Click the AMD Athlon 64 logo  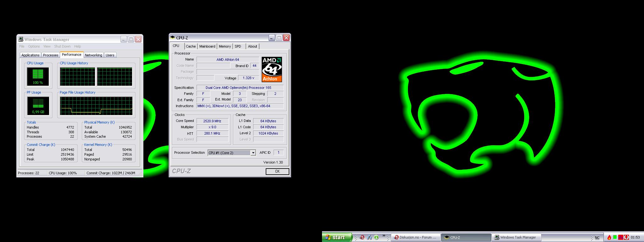tap(272, 70)
